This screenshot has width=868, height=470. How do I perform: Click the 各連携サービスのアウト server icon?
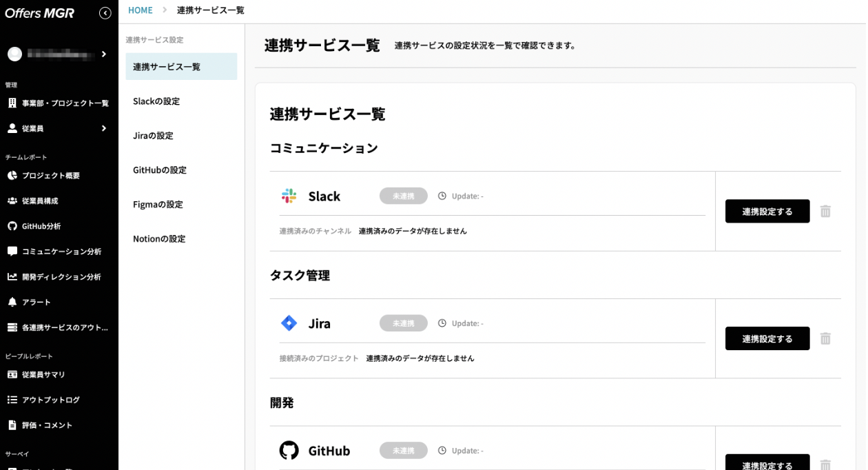pyautogui.click(x=12, y=327)
